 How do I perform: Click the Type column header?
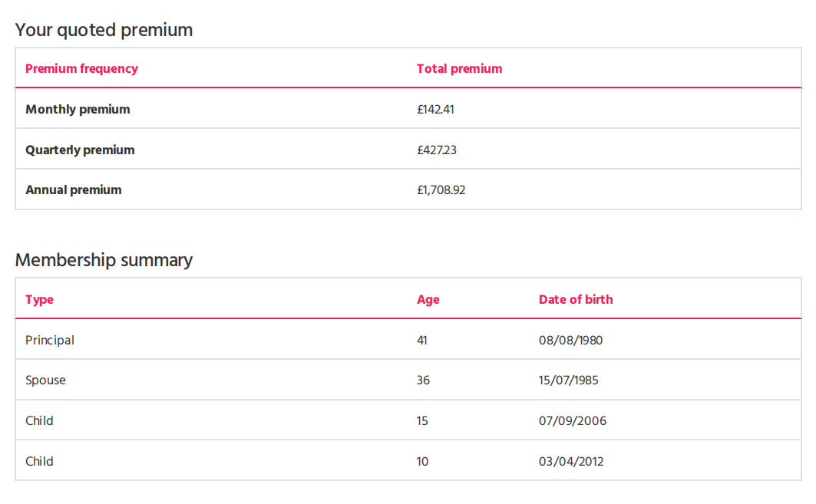tap(40, 300)
